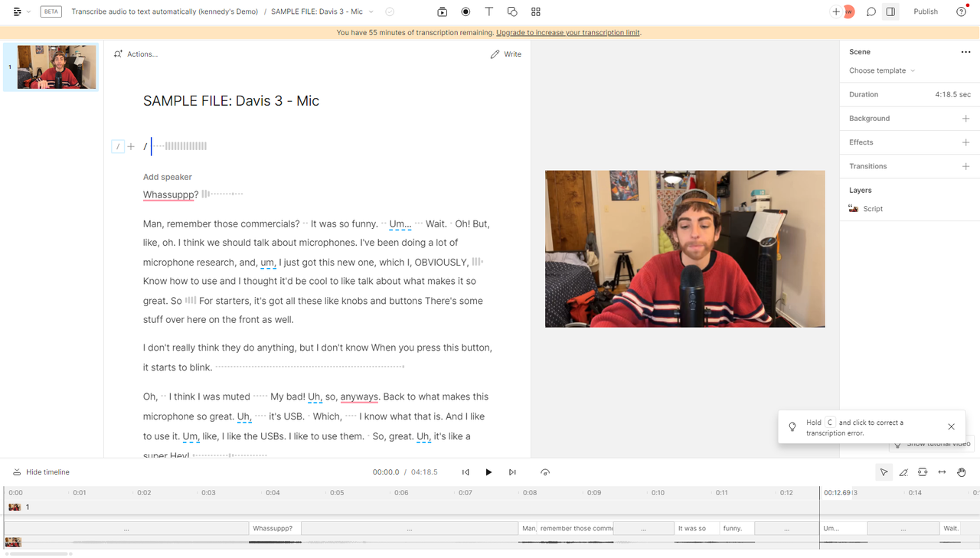This screenshot has width=980, height=558.
Task: Select the Hand tool in the timeline toolbar
Action: (x=962, y=472)
